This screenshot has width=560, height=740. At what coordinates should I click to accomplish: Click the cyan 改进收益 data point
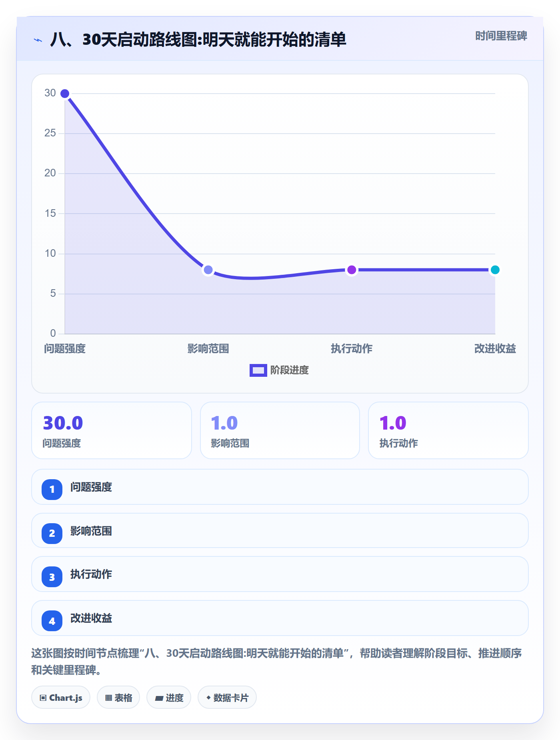coord(495,270)
